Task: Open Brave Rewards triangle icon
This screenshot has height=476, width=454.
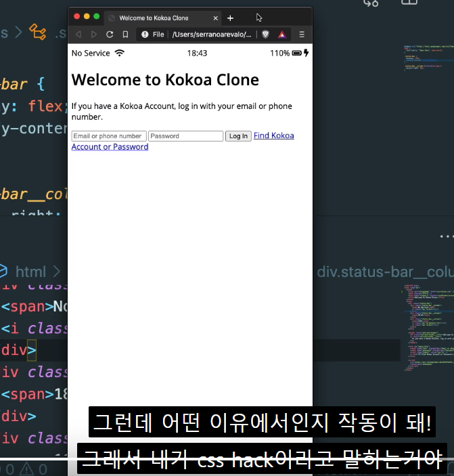Action: [x=282, y=35]
